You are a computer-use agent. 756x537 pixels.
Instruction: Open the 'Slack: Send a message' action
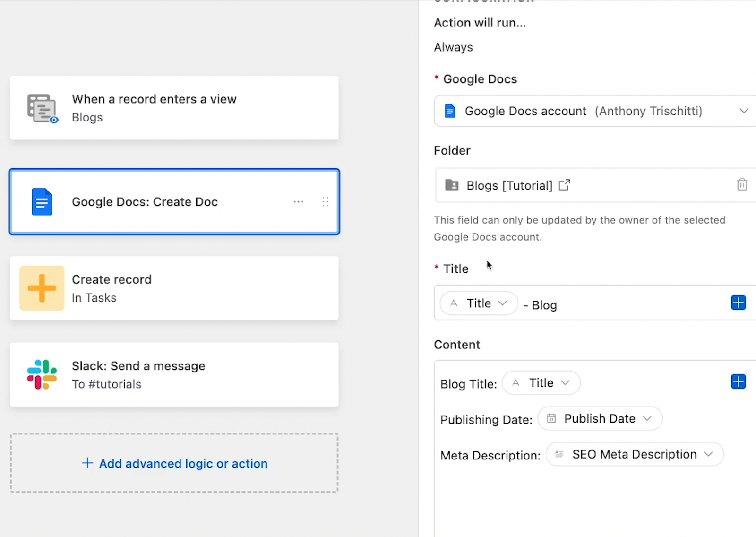coord(174,374)
